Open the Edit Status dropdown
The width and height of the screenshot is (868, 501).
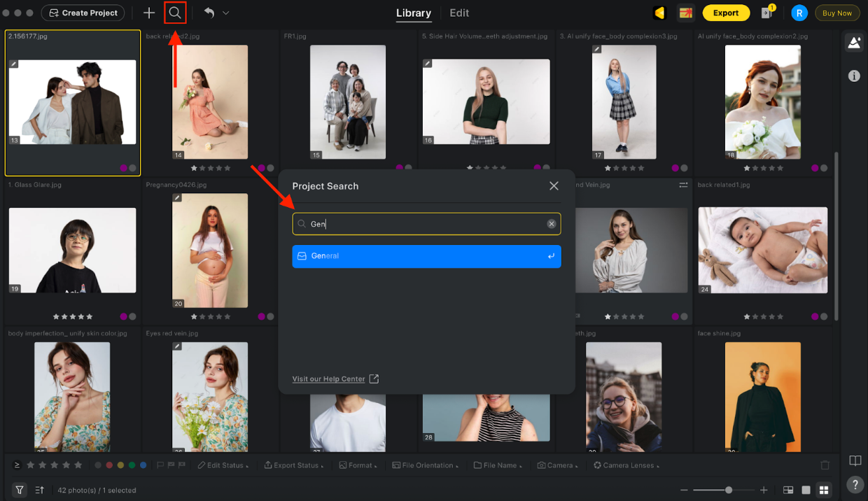click(x=223, y=465)
